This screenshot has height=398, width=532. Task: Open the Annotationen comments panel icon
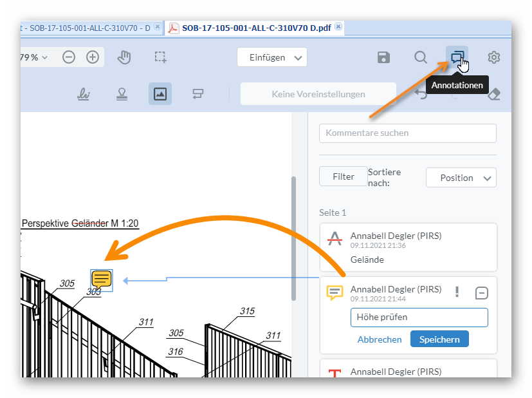457,57
